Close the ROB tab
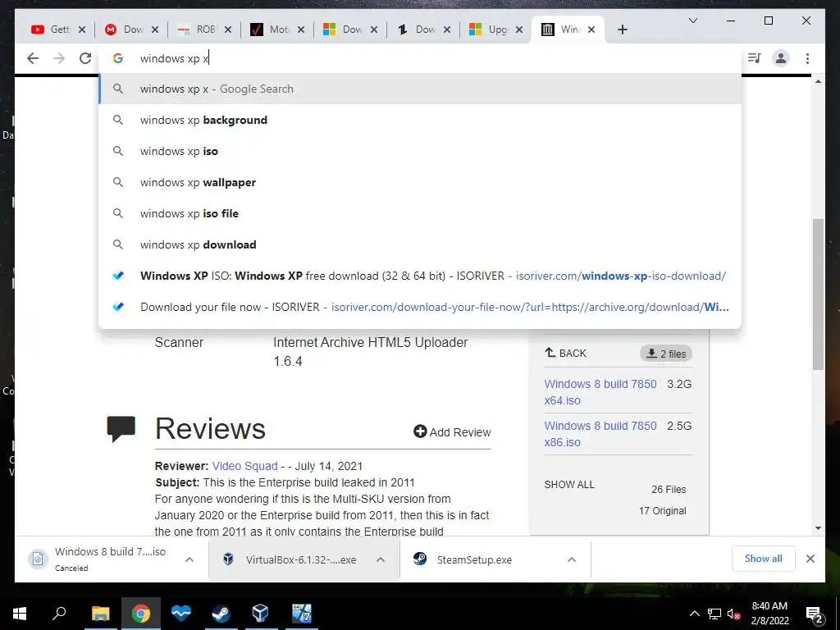 pyautogui.click(x=228, y=30)
